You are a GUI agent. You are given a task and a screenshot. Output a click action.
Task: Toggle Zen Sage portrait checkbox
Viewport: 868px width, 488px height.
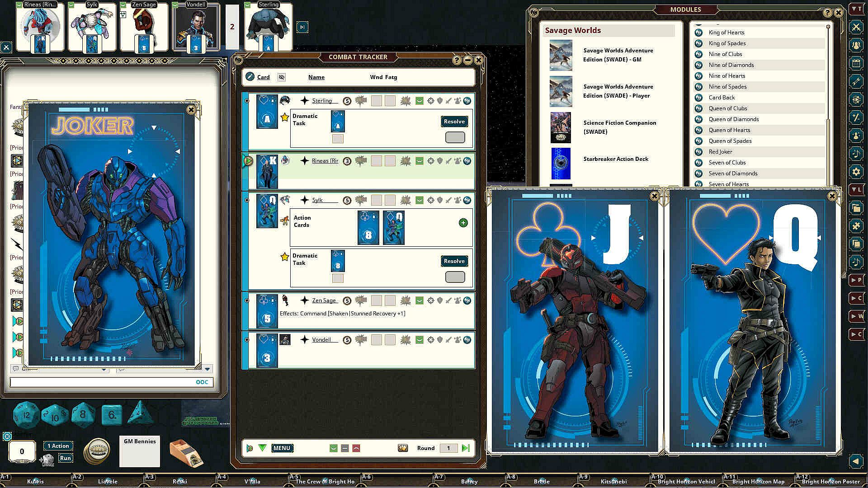pyautogui.click(x=123, y=5)
